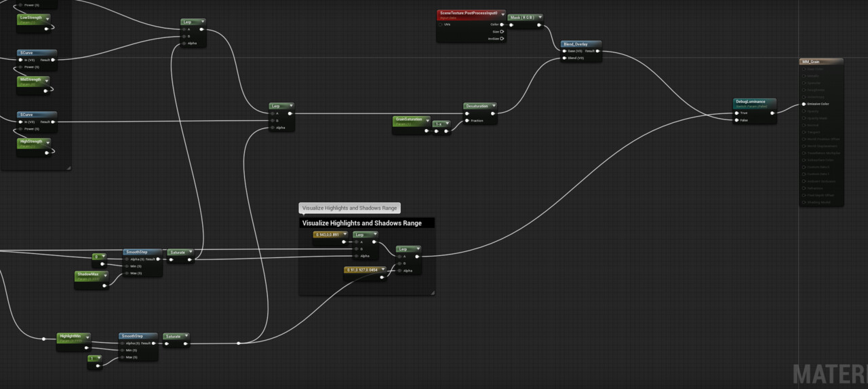Click the Blend_Overlay Result output pin
868x389 pixels.
599,51
